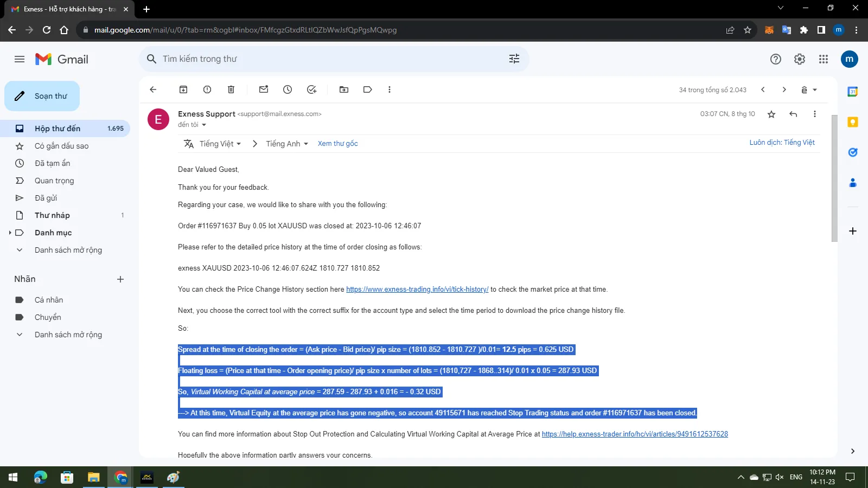Open Gmail settings gear
This screenshot has width=868, height=488.
[800, 59]
